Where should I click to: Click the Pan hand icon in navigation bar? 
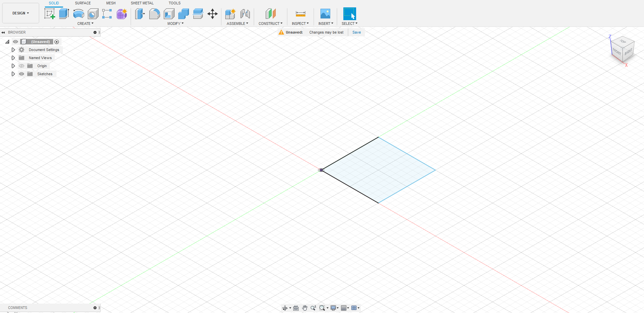point(305,308)
